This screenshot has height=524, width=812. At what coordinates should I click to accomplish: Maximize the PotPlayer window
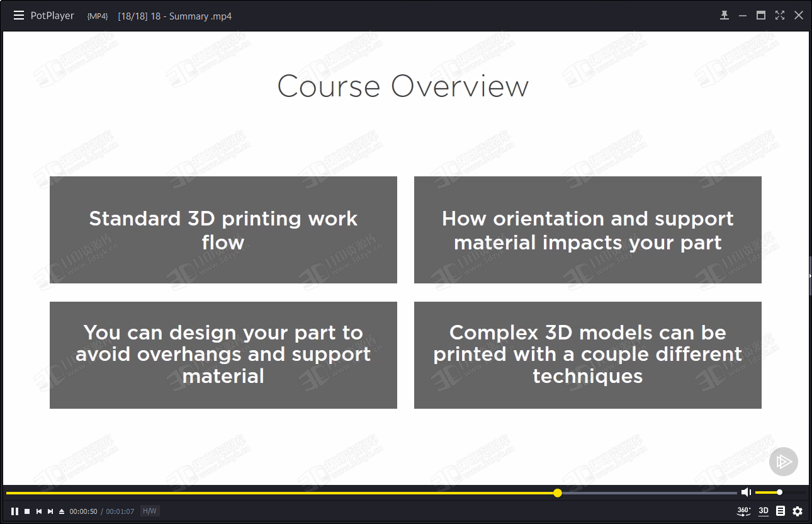pos(761,16)
